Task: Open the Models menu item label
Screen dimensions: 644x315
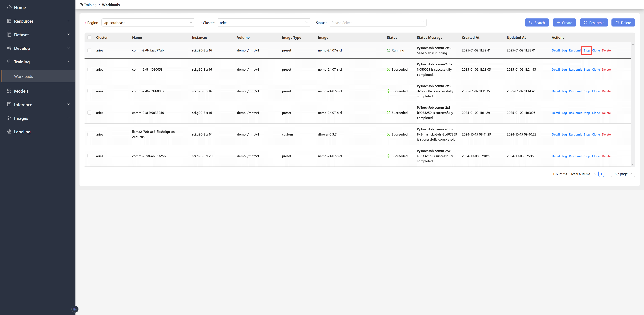Action: point(21,91)
